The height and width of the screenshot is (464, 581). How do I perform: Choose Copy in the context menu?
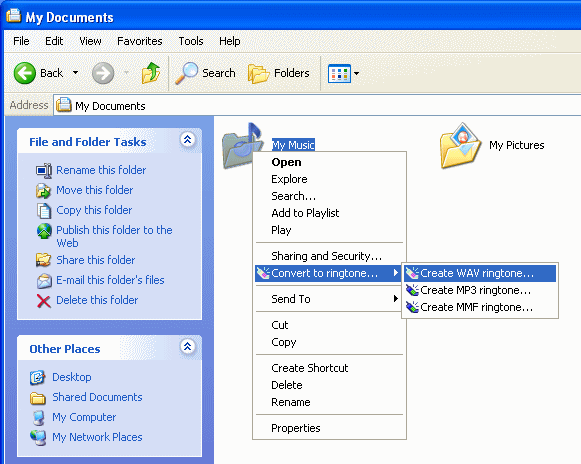pyautogui.click(x=329, y=342)
